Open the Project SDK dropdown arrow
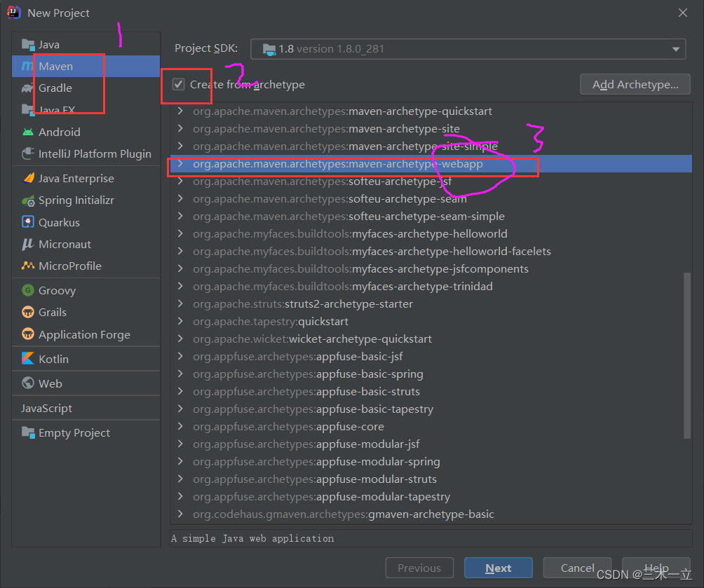The image size is (704, 588). [x=676, y=49]
